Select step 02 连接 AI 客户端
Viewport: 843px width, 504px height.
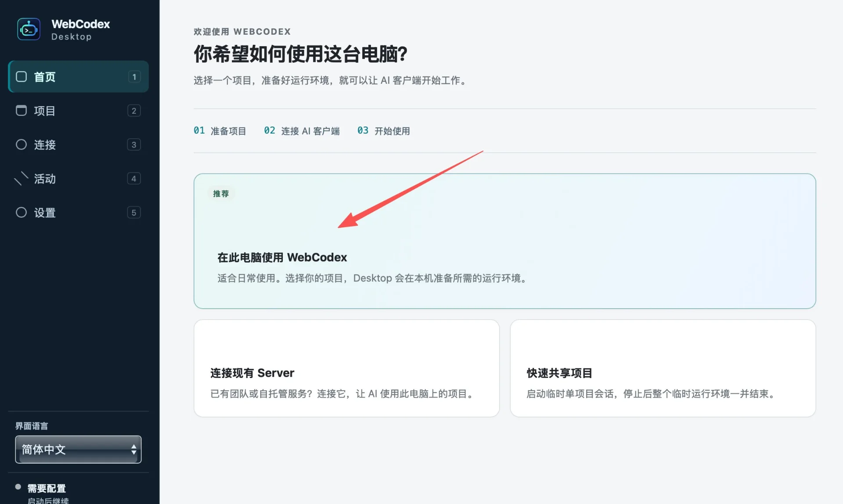pyautogui.click(x=302, y=131)
